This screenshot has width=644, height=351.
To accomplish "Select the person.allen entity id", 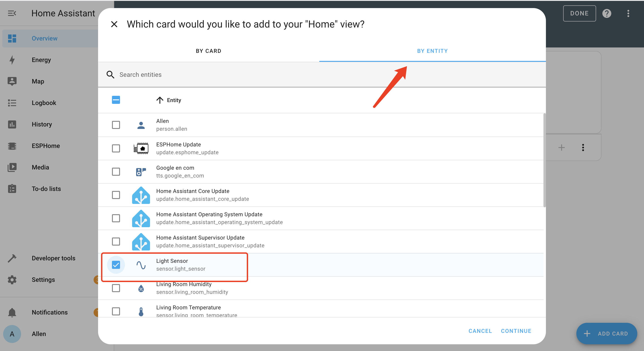I will pyautogui.click(x=172, y=129).
